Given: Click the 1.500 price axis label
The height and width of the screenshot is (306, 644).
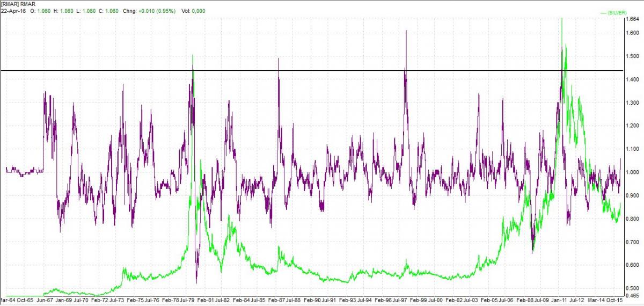Looking at the screenshot, I should click(633, 56).
